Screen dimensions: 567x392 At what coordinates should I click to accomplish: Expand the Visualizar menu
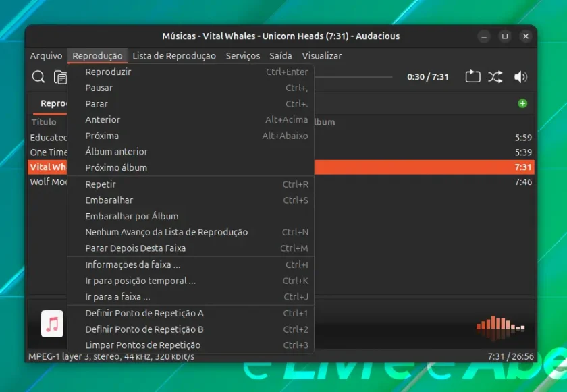(x=322, y=56)
